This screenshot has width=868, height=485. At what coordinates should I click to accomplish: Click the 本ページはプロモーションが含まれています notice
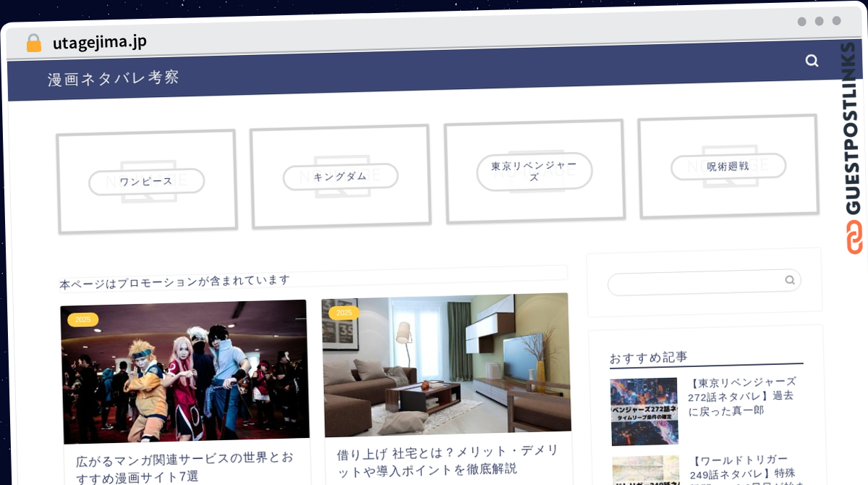click(x=174, y=282)
